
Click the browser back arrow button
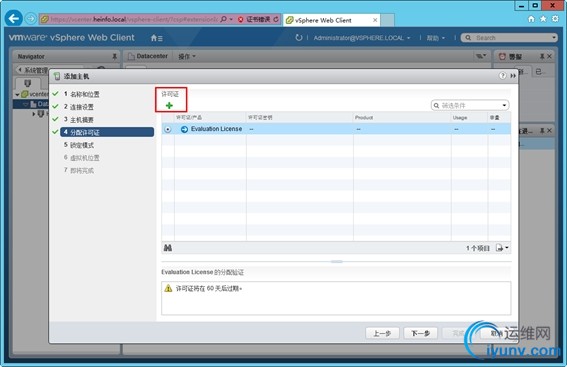(14, 18)
